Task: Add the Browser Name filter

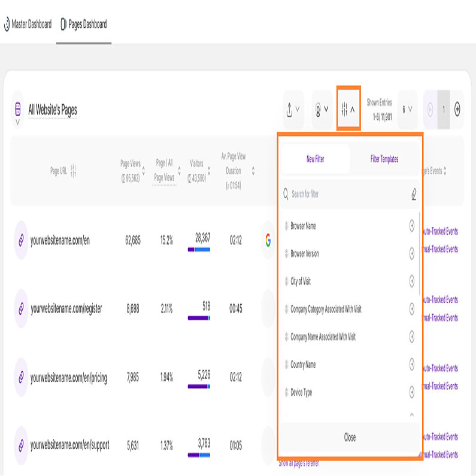Action: (x=412, y=226)
